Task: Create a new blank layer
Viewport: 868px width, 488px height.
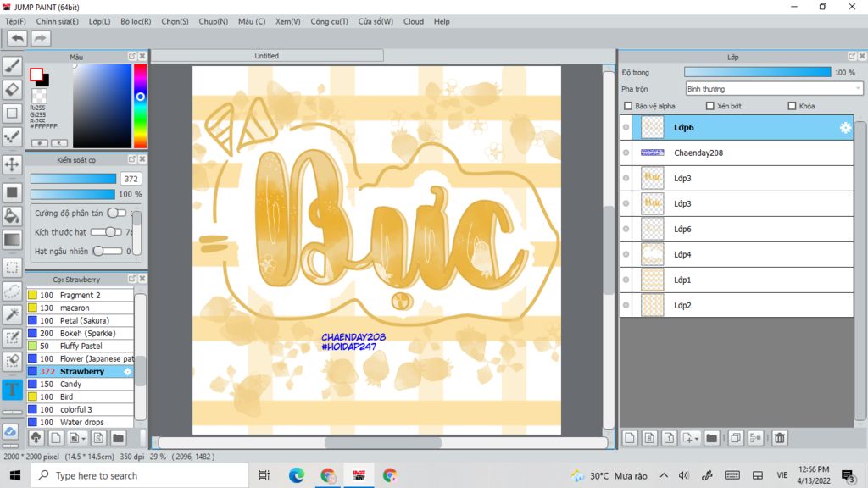Action: point(630,438)
